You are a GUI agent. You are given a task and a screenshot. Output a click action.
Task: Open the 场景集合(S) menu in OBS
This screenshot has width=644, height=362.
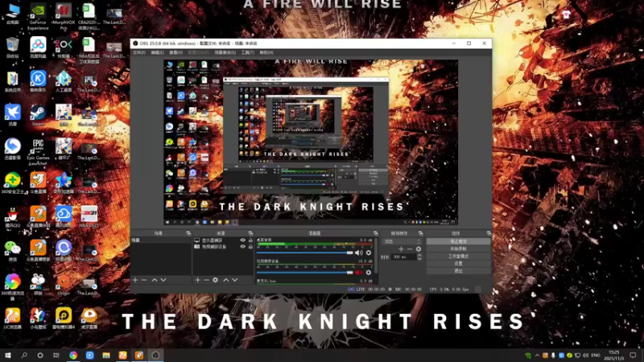click(x=225, y=53)
